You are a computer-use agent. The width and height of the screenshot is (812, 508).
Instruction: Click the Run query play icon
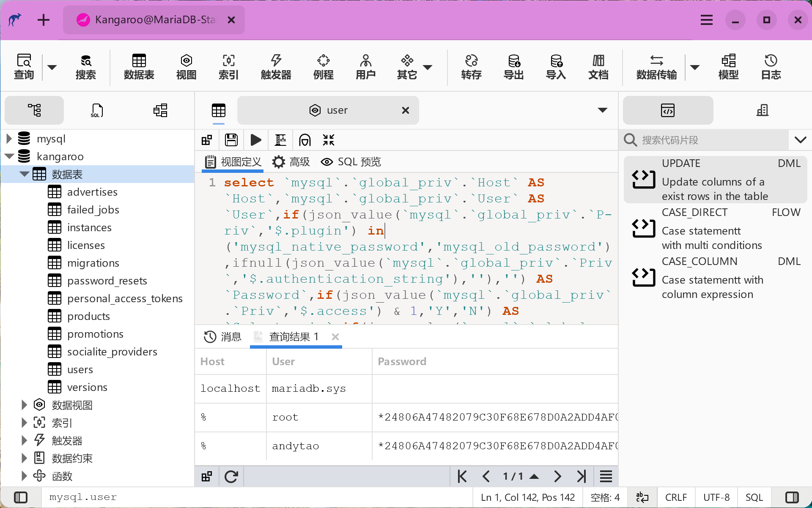click(256, 140)
